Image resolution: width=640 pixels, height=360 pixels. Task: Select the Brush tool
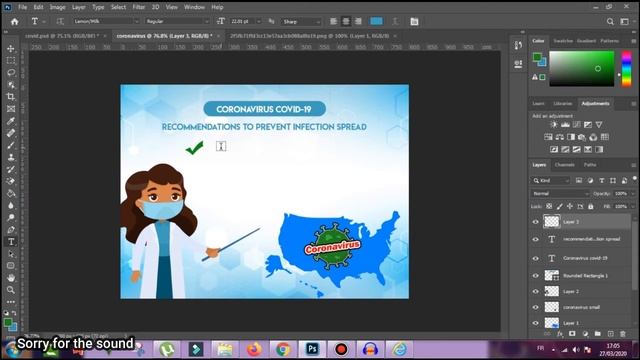tap(11, 145)
